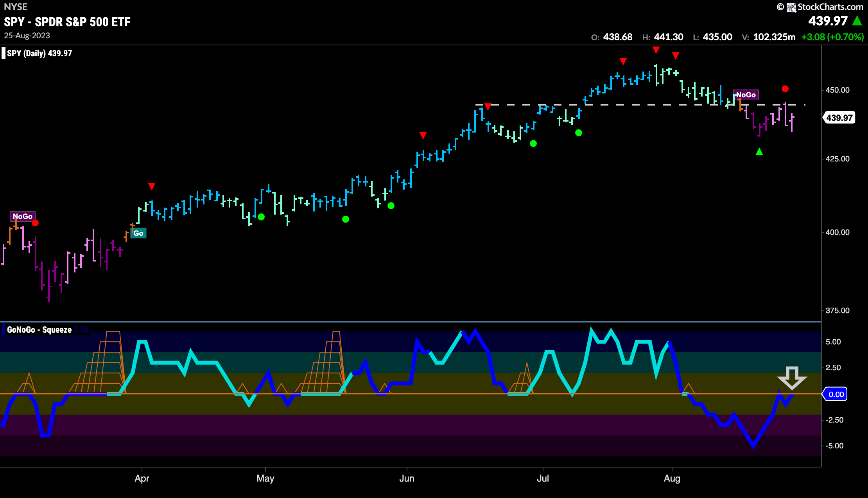The width and height of the screenshot is (868, 498).
Task: Click the green circle in early July
Action: [x=579, y=133]
